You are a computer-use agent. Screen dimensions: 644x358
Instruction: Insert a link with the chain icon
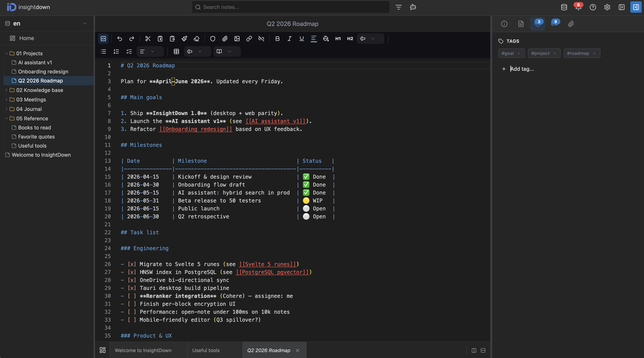(249, 38)
